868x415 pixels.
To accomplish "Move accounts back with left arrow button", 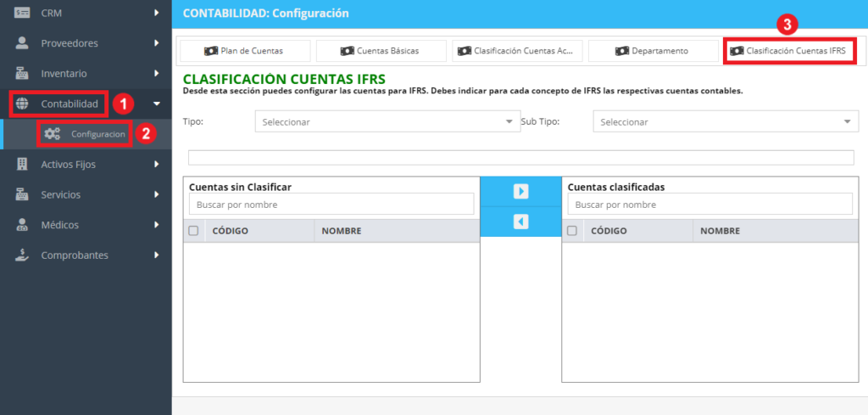I will click(520, 222).
